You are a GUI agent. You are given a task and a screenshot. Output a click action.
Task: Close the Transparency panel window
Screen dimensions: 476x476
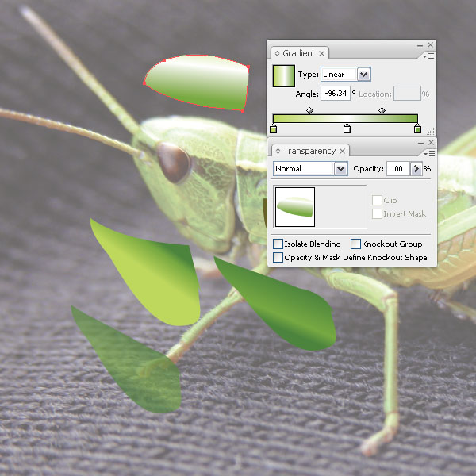[x=431, y=142]
